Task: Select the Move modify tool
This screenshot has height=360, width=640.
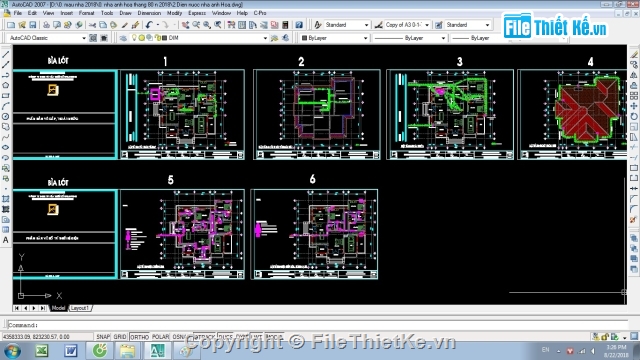Action: pos(634,106)
